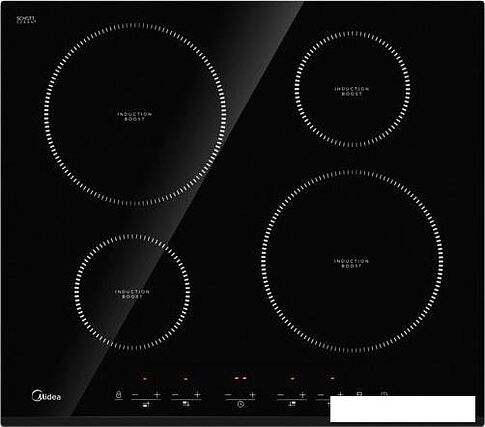485x427 pixels.
Task: Click the small front-left Induction Boost label
Action: pos(132,294)
